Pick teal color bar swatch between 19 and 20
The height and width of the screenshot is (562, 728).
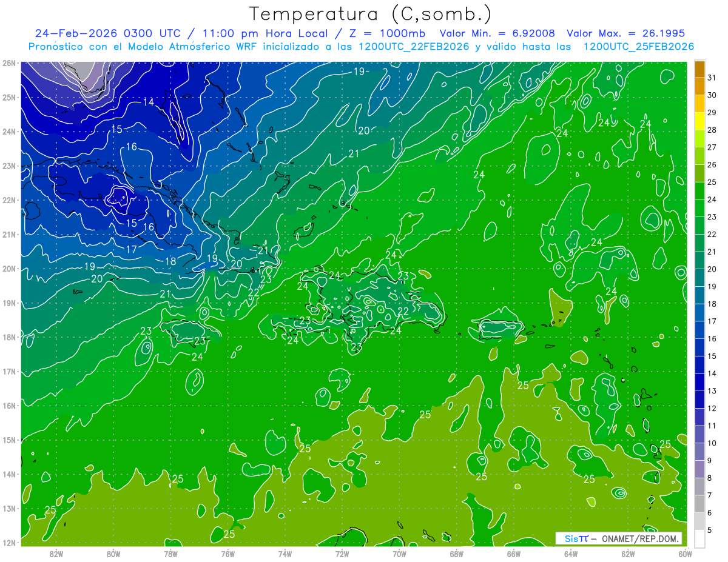pyautogui.click(x=700, y=278)
